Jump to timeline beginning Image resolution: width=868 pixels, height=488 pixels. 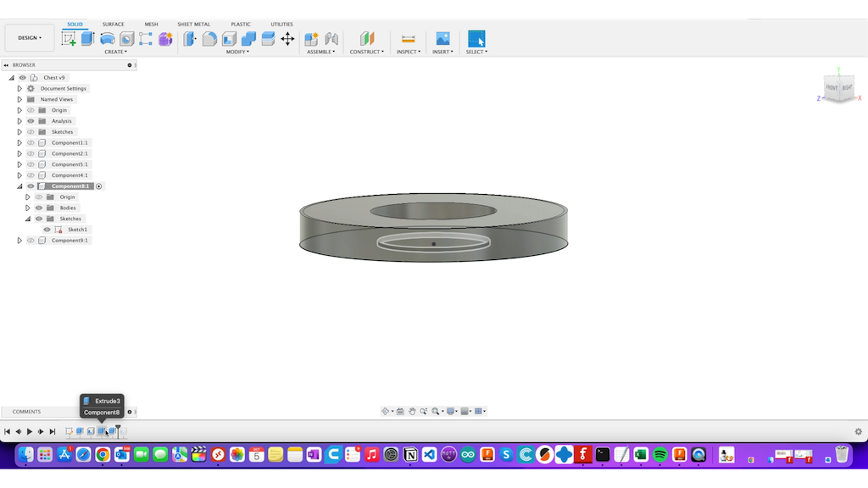click(x=7, y=431)
